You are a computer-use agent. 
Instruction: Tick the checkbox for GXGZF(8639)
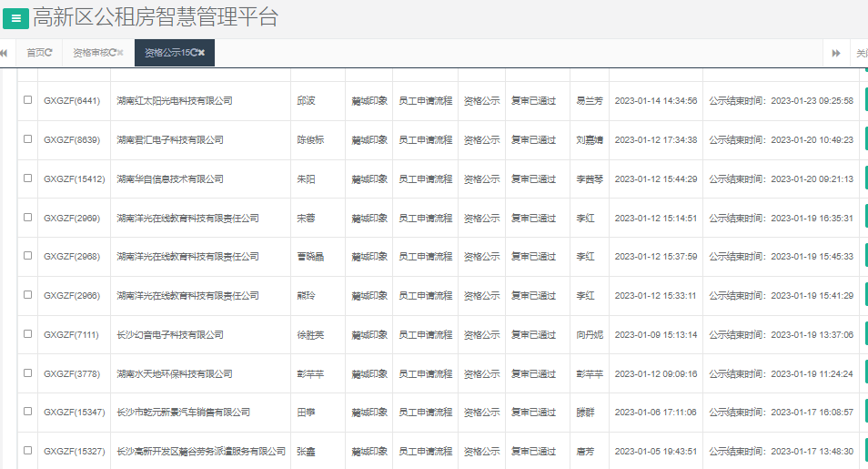coord(27,139)
